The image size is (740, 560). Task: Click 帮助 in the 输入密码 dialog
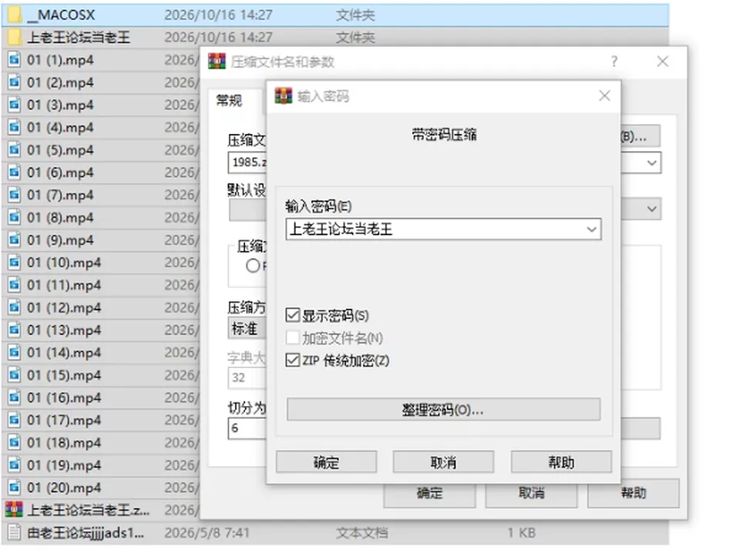[561, 462]
